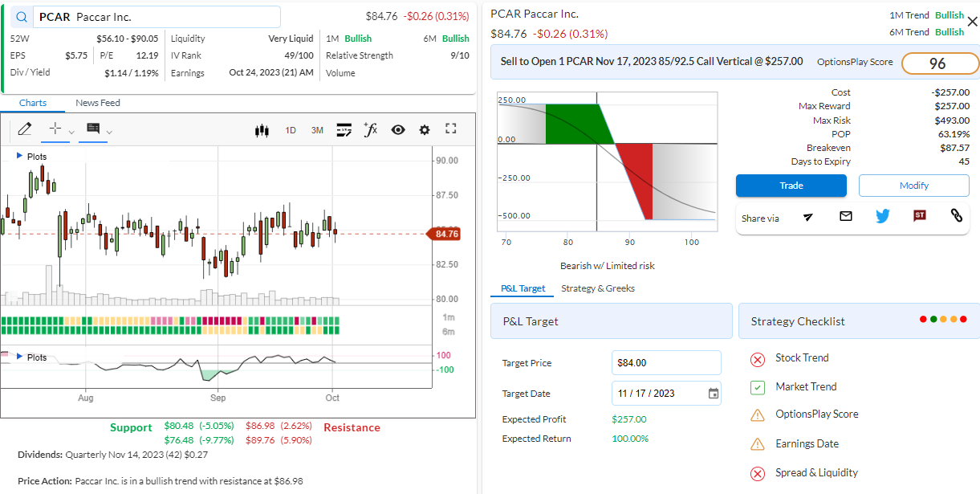Open the News Feed tab
The width and height of the screenshot is (980, 494).
98,103
